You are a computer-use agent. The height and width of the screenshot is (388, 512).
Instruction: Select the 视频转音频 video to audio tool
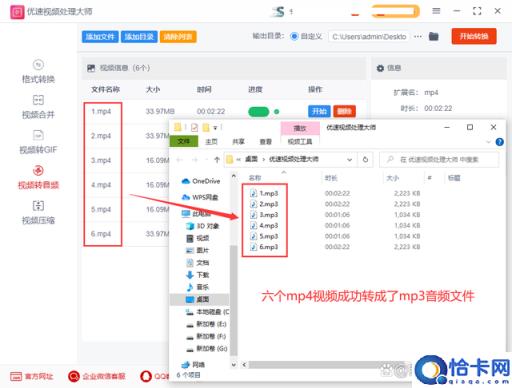tap(38, 177)
